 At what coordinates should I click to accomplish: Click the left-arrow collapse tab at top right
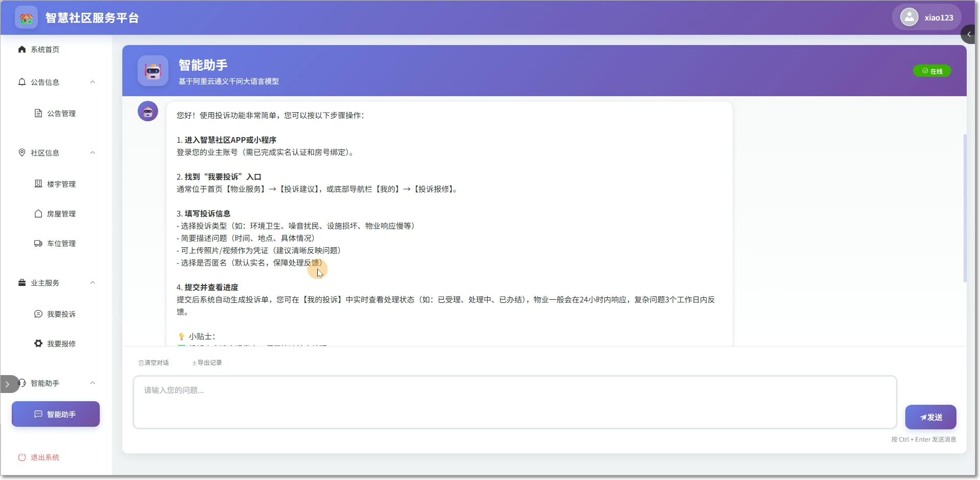968,34
